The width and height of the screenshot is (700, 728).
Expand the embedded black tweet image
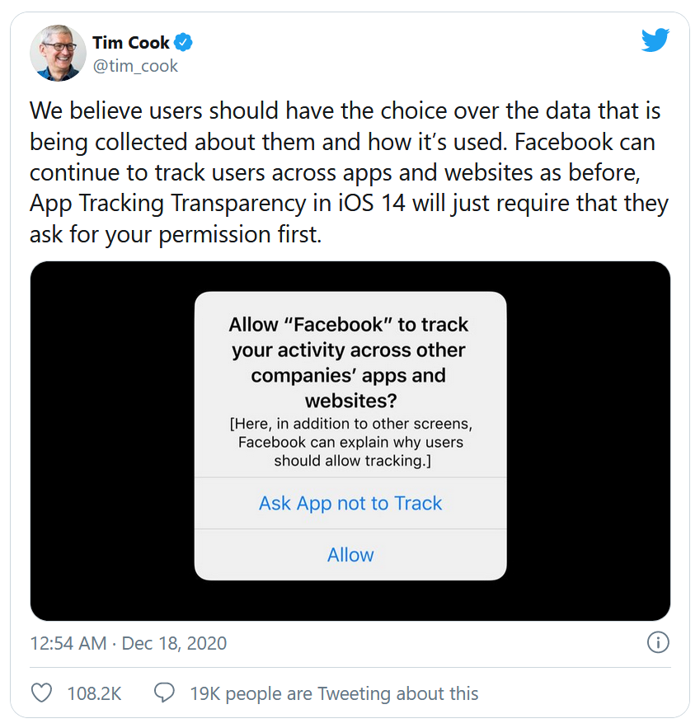[350, 440]
